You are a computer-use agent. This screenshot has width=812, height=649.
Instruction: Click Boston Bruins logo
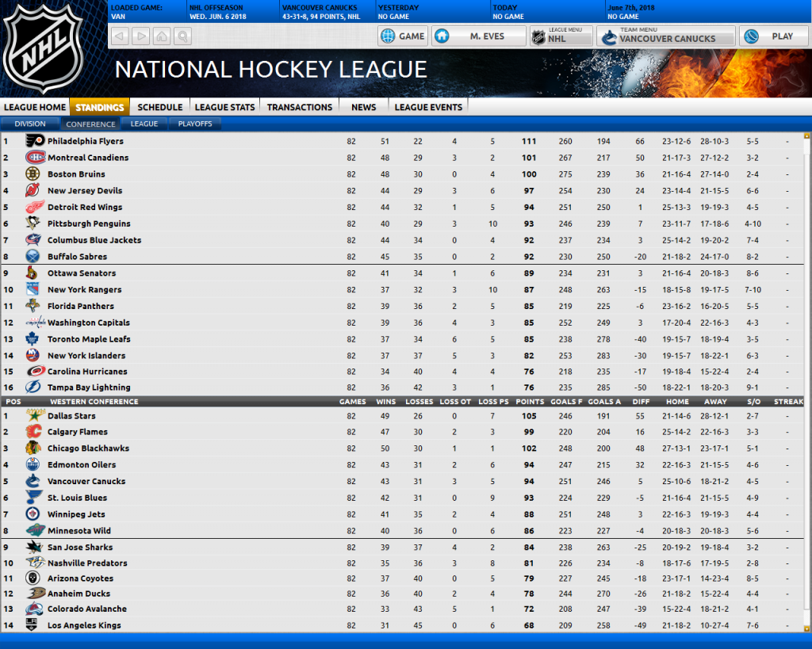pyautogui.click(x=33, y=174)
